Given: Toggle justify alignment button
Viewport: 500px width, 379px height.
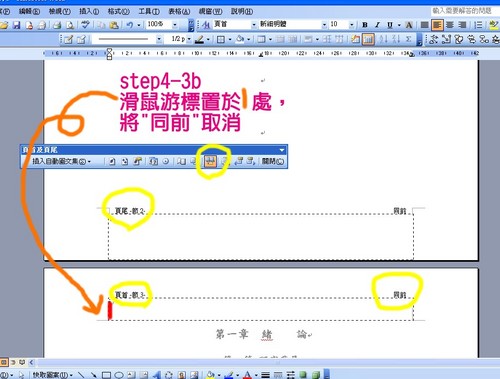Looking at the screenshot, I should coord(424,25).
